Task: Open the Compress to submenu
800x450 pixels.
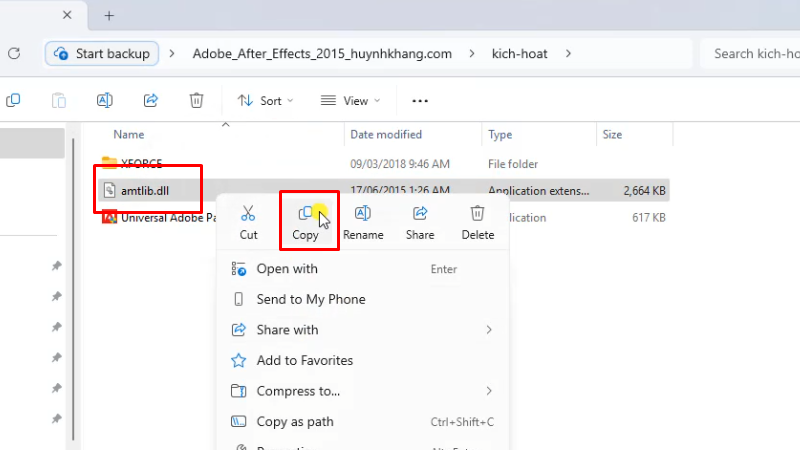Action: [x=363, y=391]
